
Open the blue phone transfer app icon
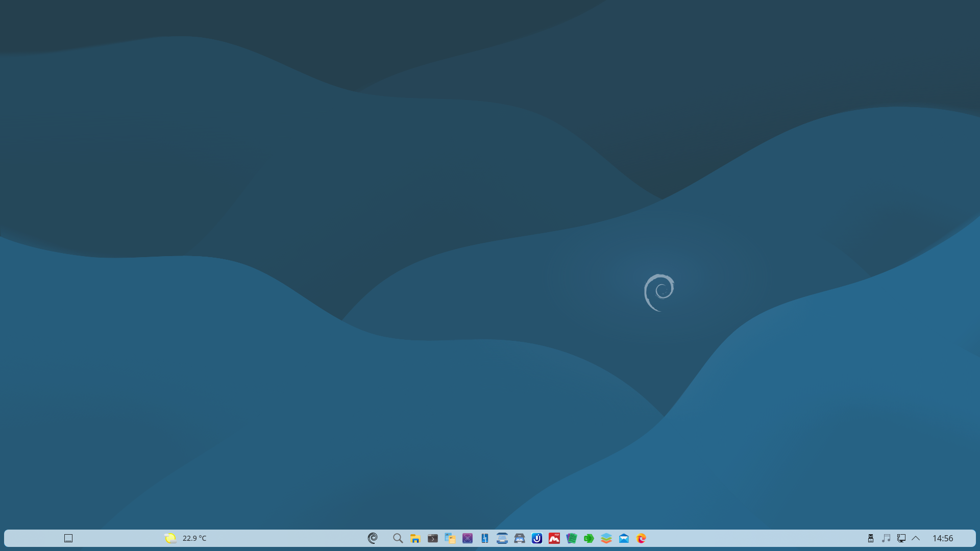coord(485,538)
